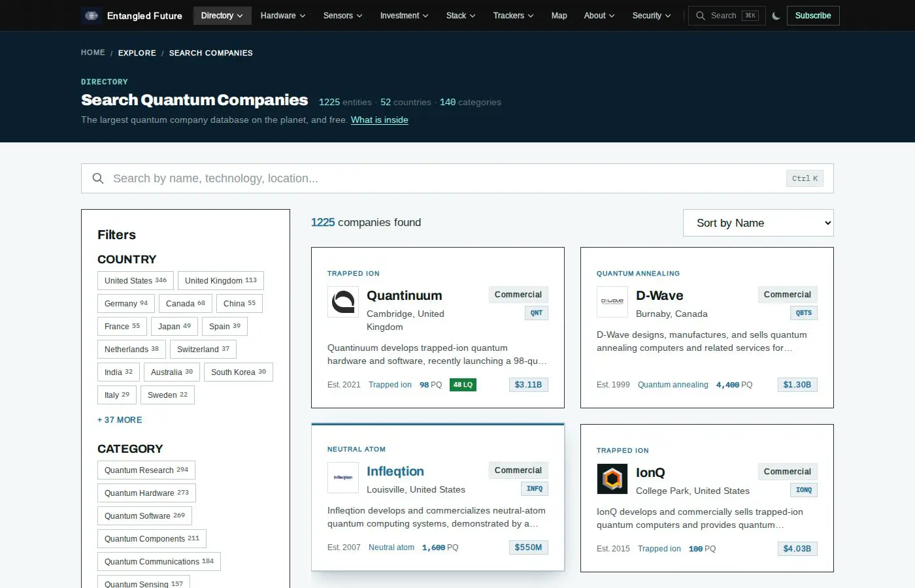Toggle Canada country filter
This screenshot has height=588, width=915.
pyautogui.click(x=186, y=304)
